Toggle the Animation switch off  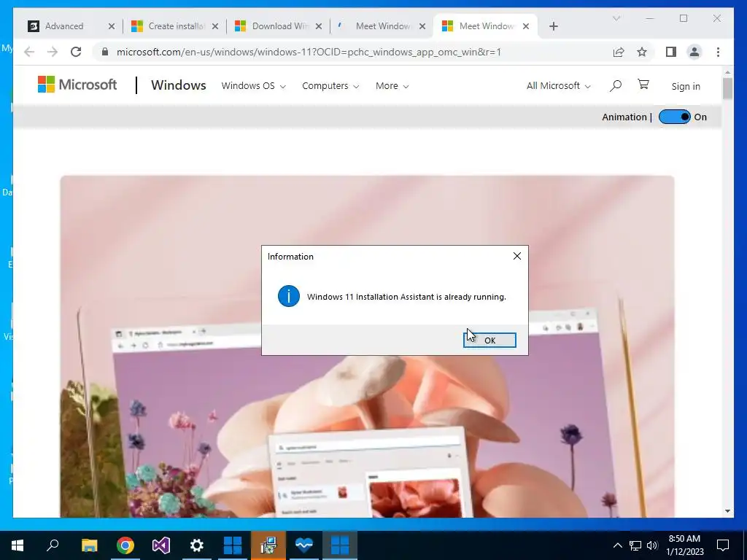(x=674, y=117)
